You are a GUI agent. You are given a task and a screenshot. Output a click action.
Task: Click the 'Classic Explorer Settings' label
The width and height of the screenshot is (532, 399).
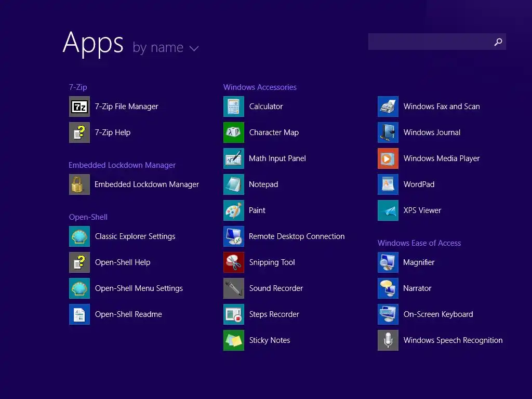135,236
